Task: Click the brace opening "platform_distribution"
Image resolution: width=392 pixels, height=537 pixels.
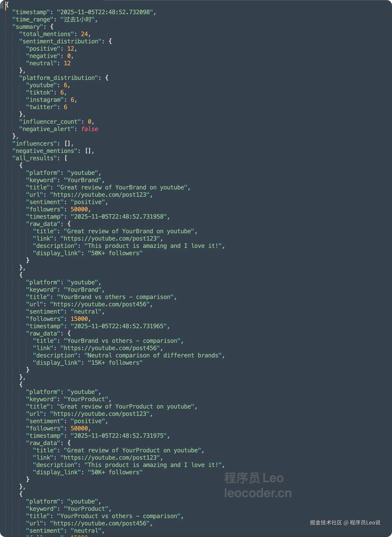Action: click(107, 78)
